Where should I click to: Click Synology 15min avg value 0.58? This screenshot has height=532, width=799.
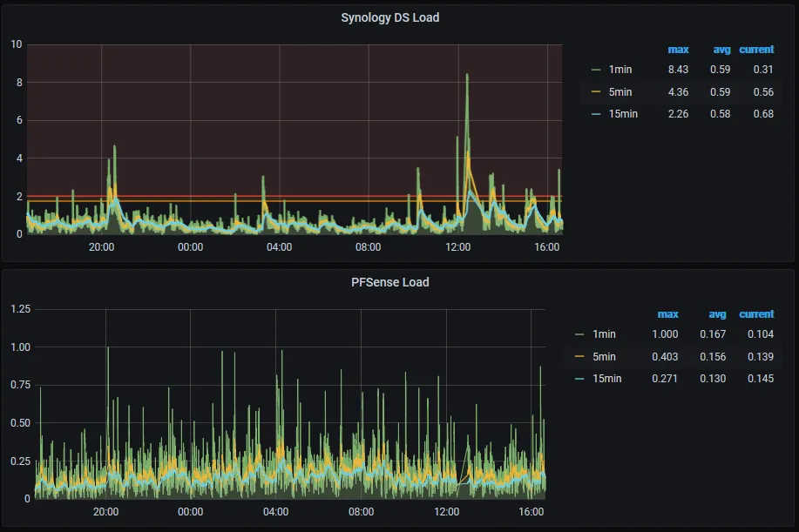click(720, 113)
